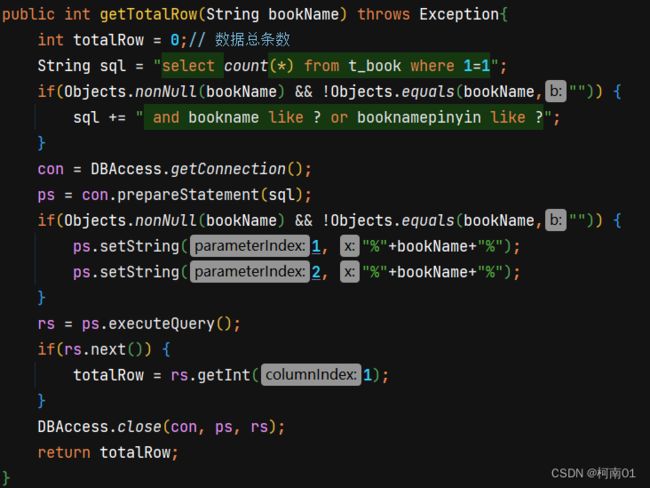The height and width of the screenshot is (488, 650).
Task: Click 'rs.next()' in the if condition
Action: (103, 350)
